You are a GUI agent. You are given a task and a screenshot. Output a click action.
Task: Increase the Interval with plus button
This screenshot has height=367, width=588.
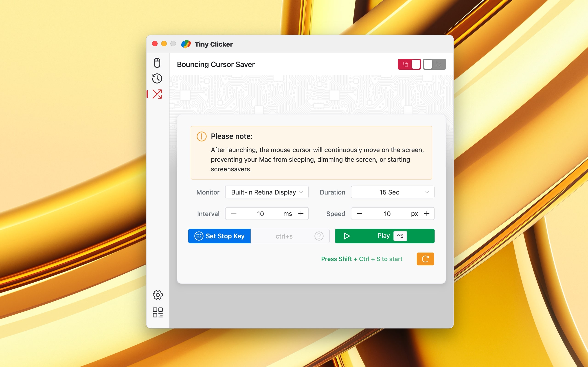301,214
